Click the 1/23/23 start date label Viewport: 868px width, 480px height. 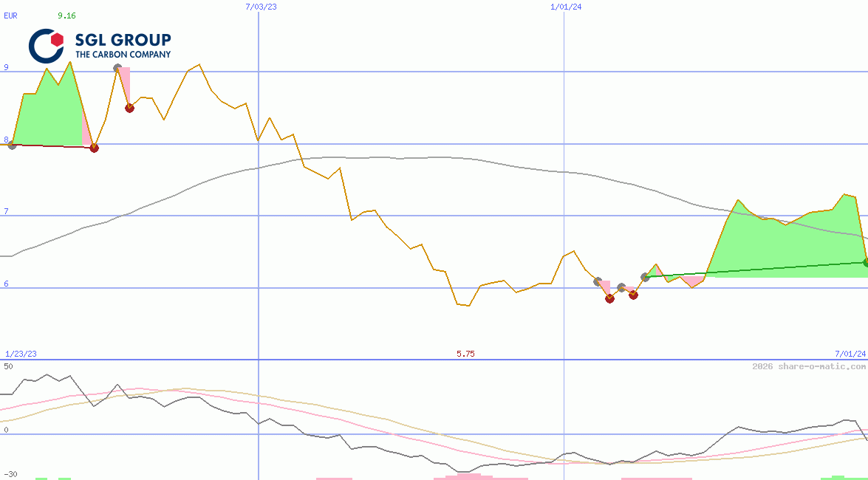tap(21, 354)
